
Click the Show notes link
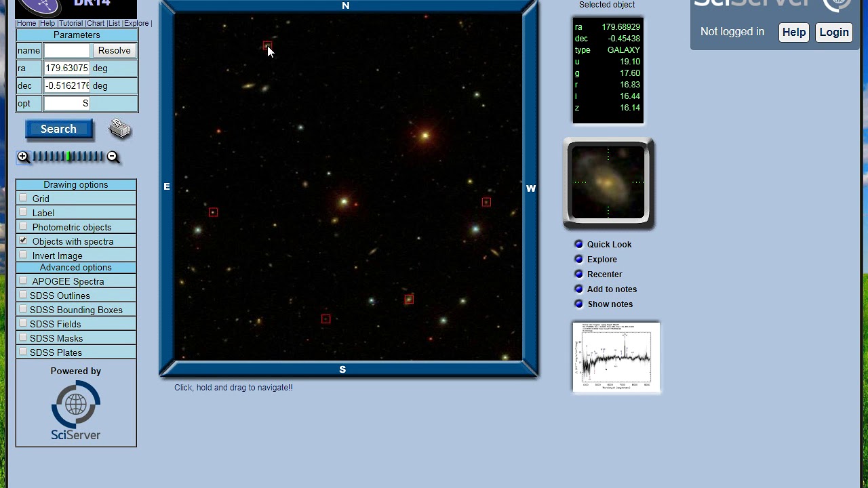(x=610, y=304)
